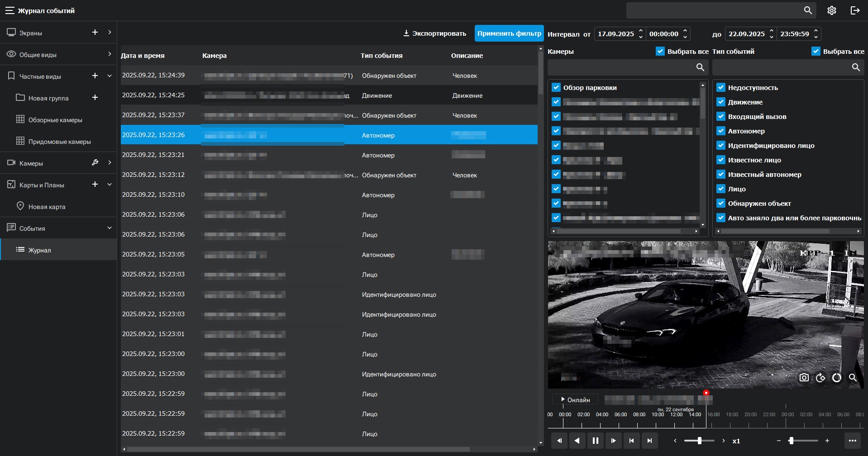This screenshot has height=456, width=868.
Task: Click the magnifier icon on video preview
Action: [x=853, y=378]
